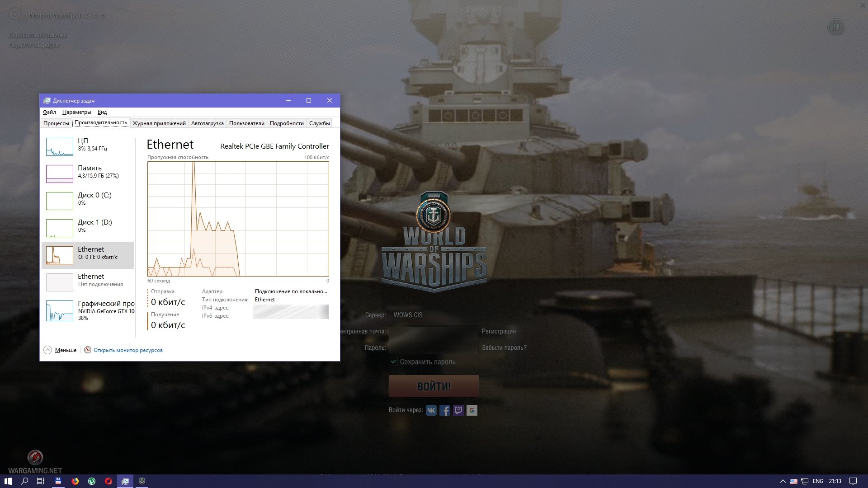The height and width of the screenshot is (488, 868).
Task: Open Opera from the taskbar
Action: 108,481
